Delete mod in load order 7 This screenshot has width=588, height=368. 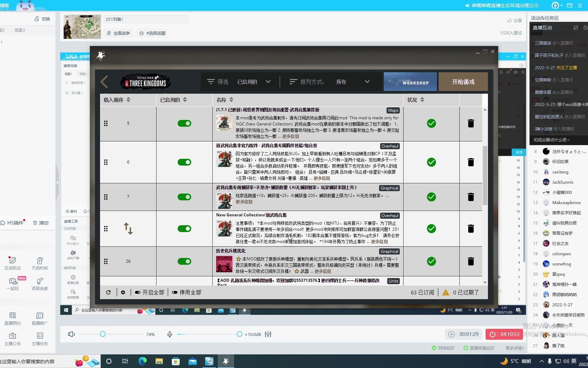[471, 197]
